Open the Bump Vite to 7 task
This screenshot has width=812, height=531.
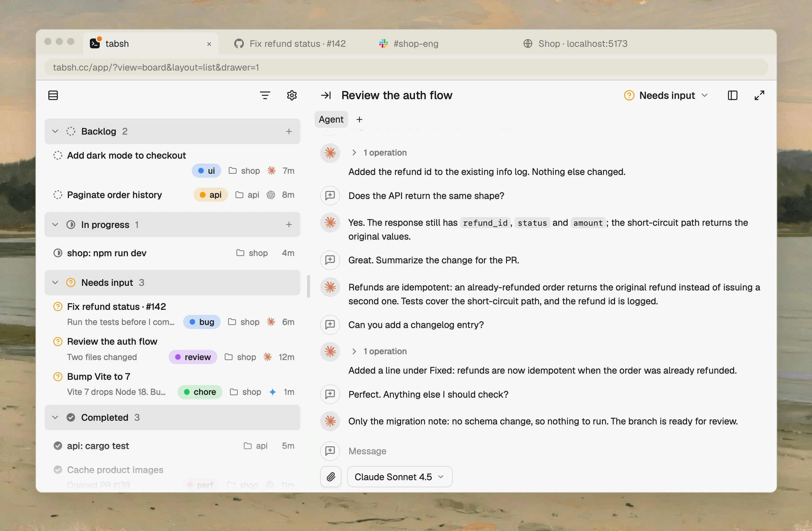pos(173,384)
